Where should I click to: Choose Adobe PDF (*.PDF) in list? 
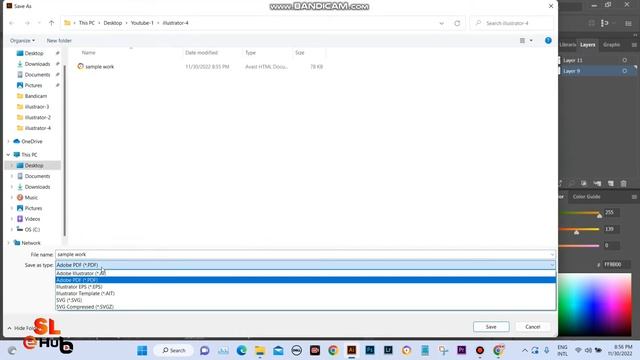[305, 280]
